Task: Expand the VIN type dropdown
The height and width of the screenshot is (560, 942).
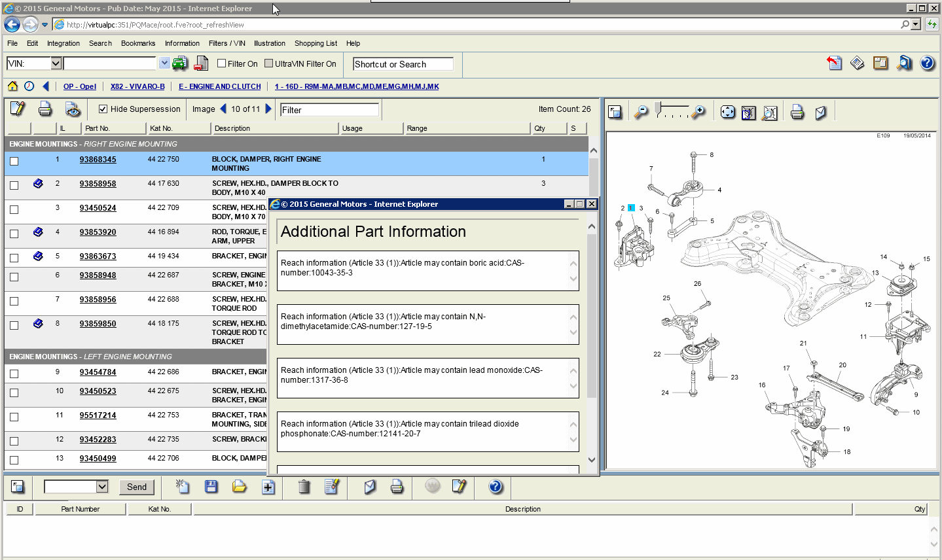Action: 56,63
